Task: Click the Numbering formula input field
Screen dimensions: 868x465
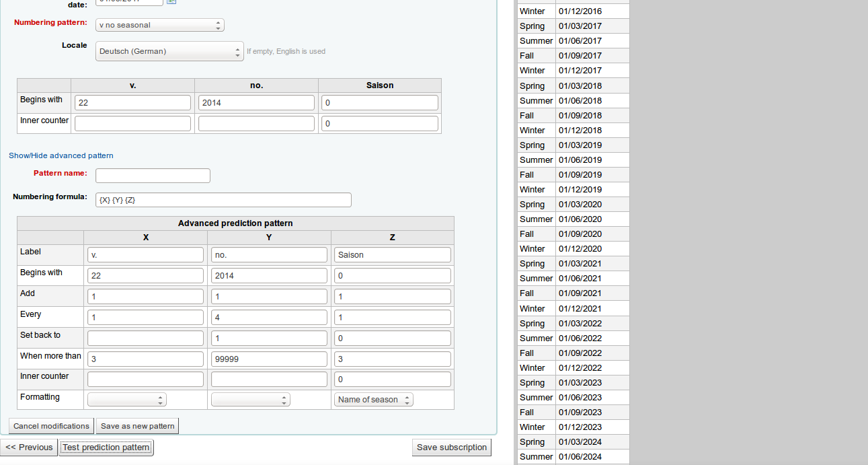Action: [x=223, y=200]
